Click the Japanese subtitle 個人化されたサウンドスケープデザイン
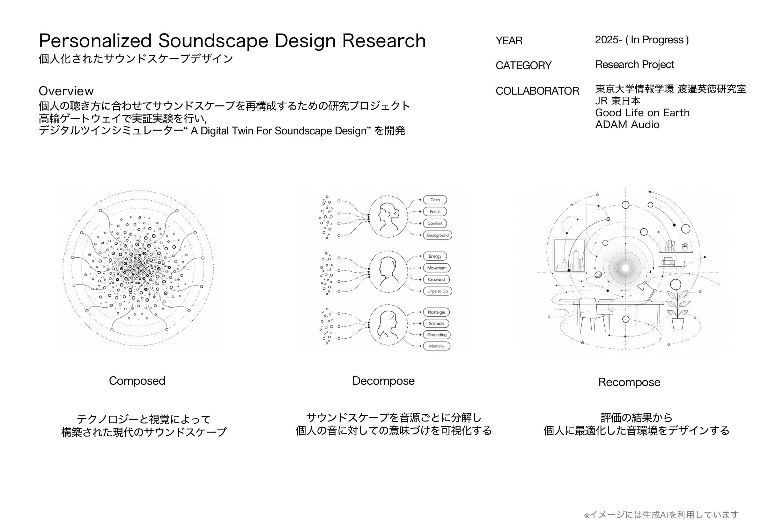The width and height of the screenshot is (768, 532). pos(135,59)
